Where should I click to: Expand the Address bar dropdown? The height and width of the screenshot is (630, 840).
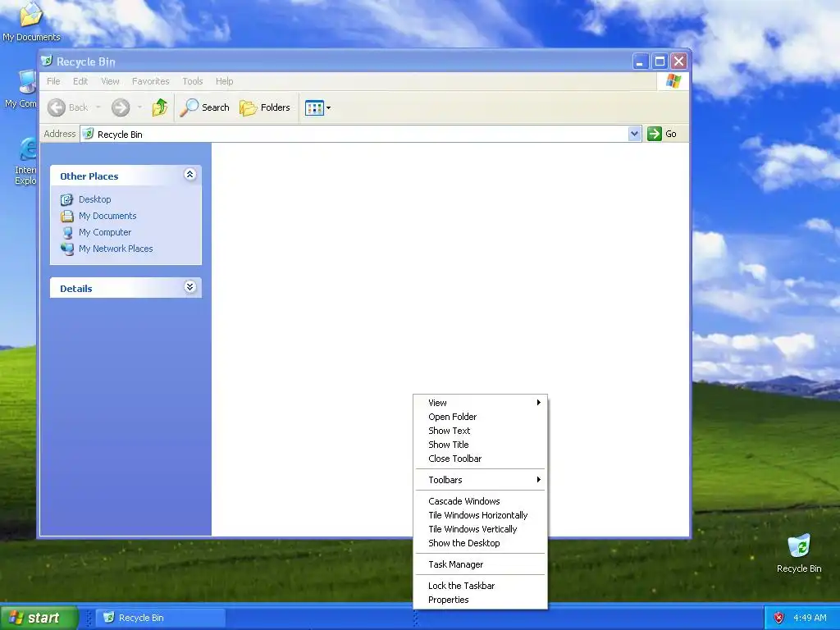(x=634, y=134)
